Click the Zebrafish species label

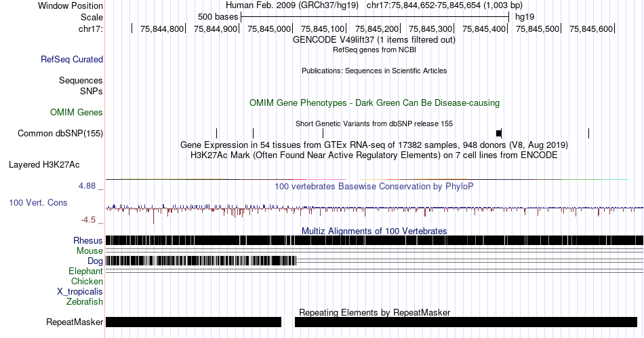85,301
